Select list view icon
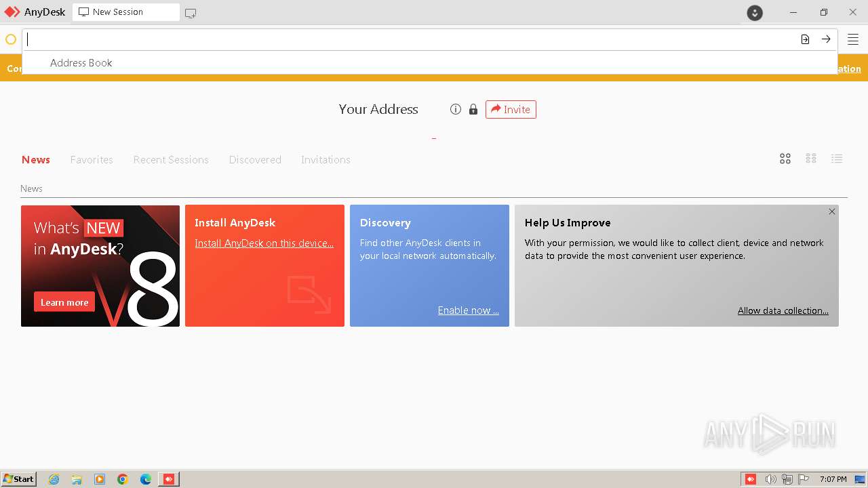Image resolution: width=868 pixels, height=488 pixels. coord(837,159)
